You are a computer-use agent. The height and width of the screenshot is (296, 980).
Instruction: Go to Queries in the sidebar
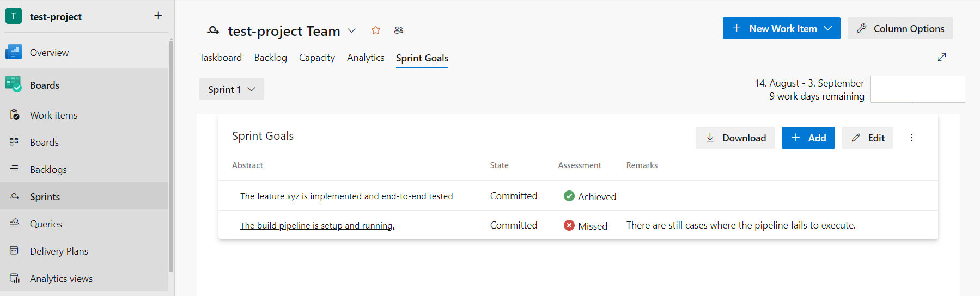[x=46, y=224]
